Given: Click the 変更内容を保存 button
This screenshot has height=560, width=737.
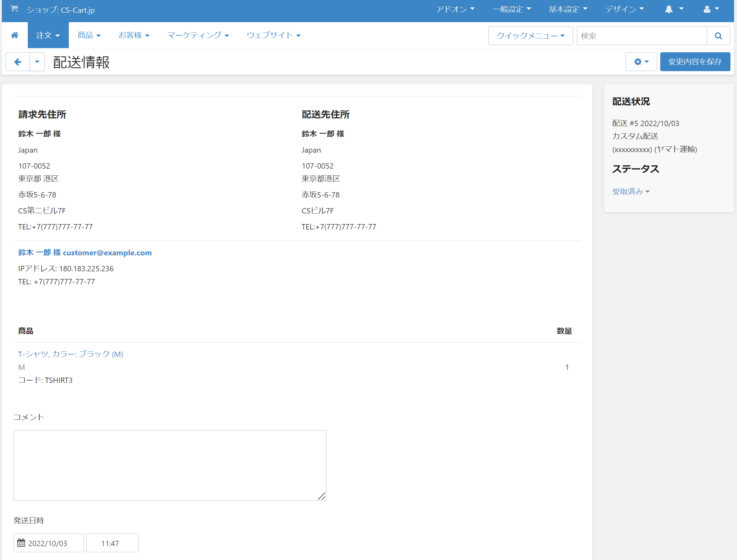Looking at the screenshot, I should (695, 62).
